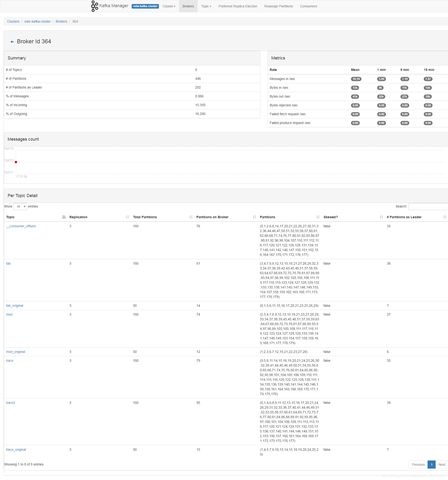
Task: Click trace2 Partitions on Broker value 95
Action: (x=198, y=403)
